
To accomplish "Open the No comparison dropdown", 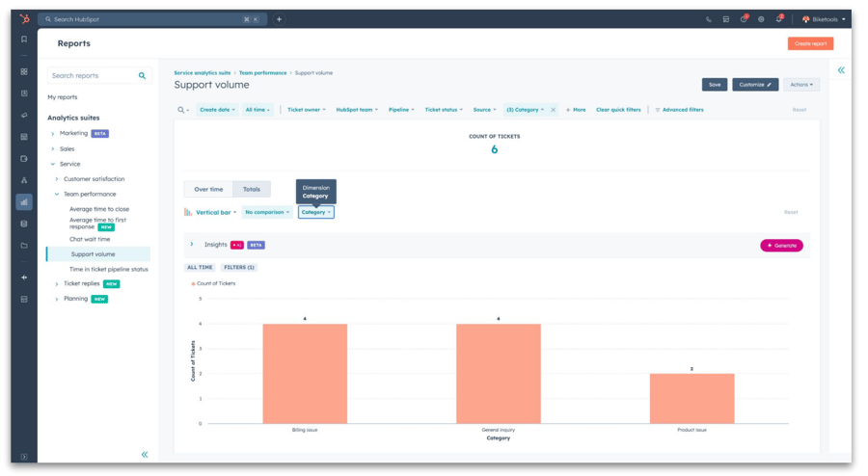I will (x=267, y=212).
